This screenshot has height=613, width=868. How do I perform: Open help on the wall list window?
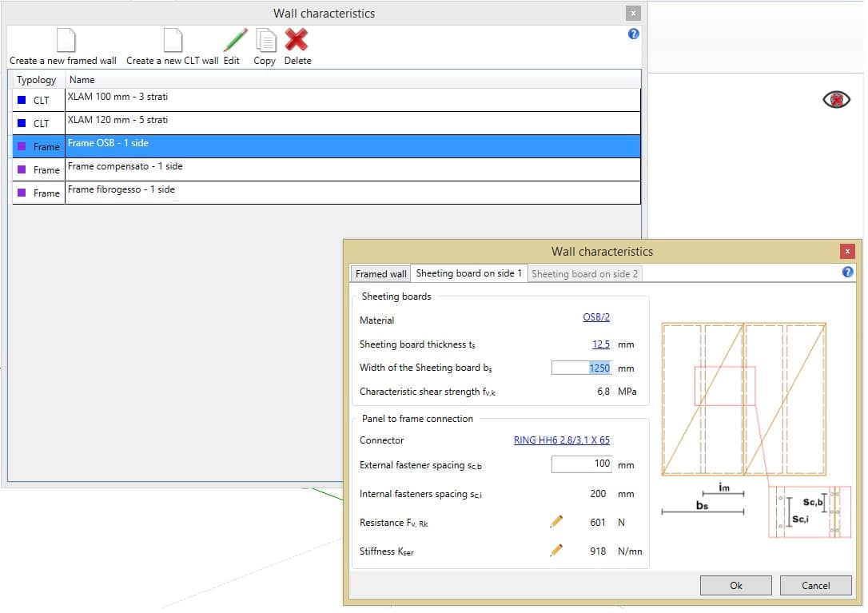pyautogui.click(x=632, y=34)
